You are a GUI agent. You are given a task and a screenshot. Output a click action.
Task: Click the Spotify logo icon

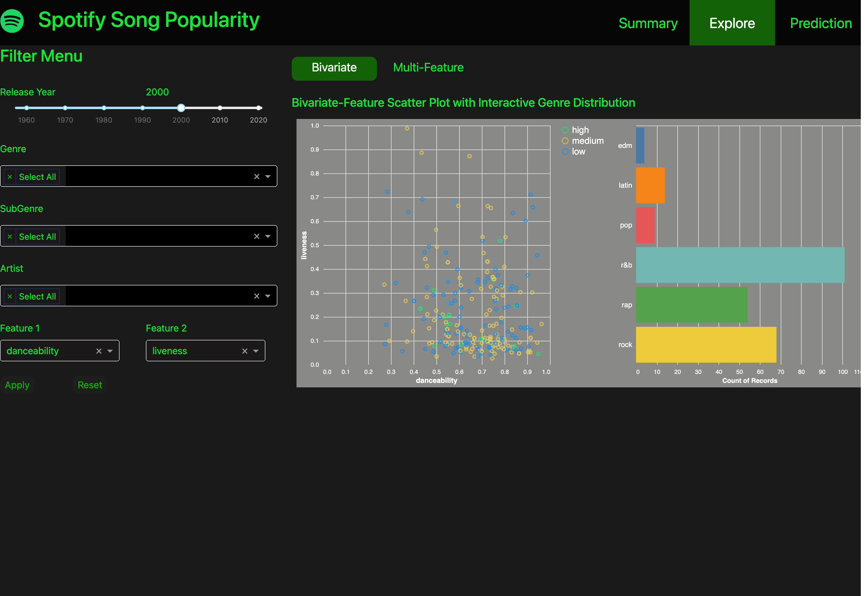(12, 21)
